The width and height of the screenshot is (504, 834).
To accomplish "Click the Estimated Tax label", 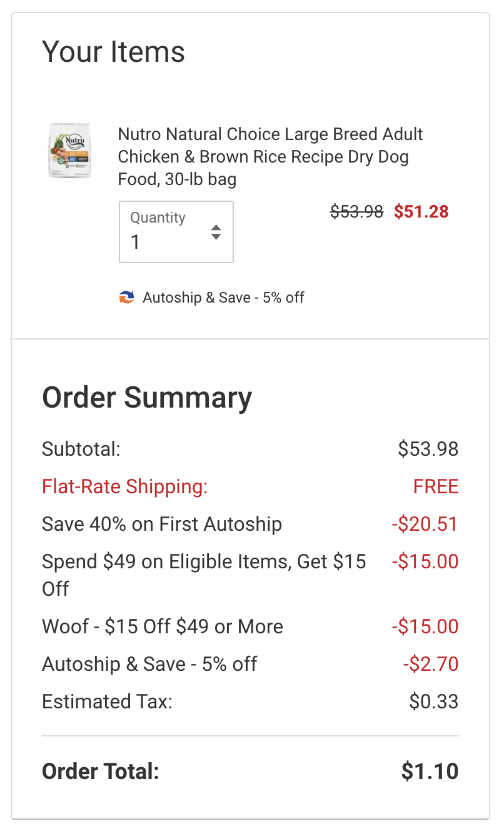I will (107, 701).
